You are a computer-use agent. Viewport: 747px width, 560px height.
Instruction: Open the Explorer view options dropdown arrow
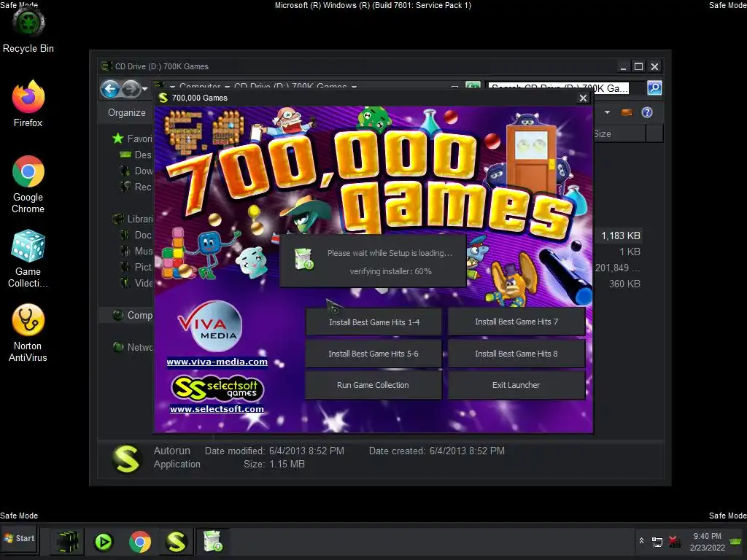[607, 112]
